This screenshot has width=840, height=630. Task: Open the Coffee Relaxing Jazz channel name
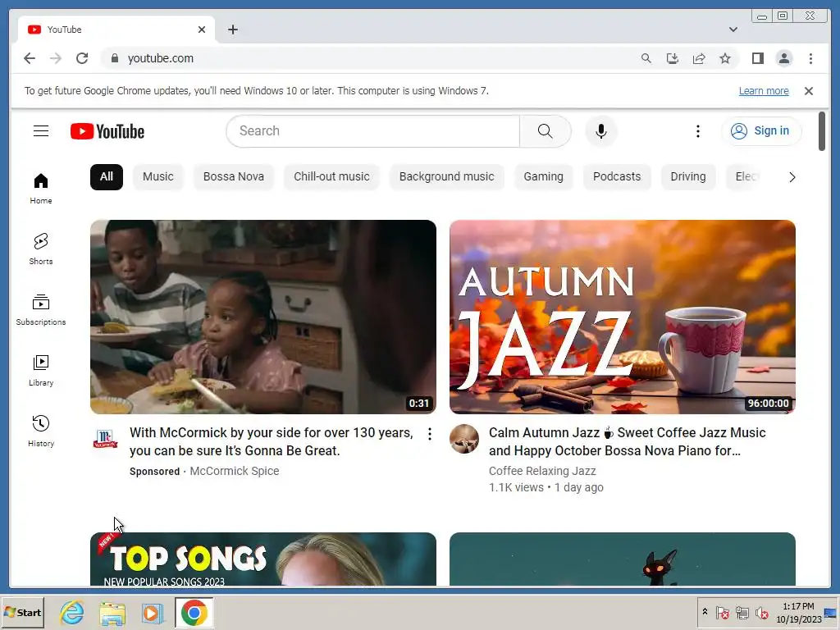pyautogui.click(x=542, y=471)
